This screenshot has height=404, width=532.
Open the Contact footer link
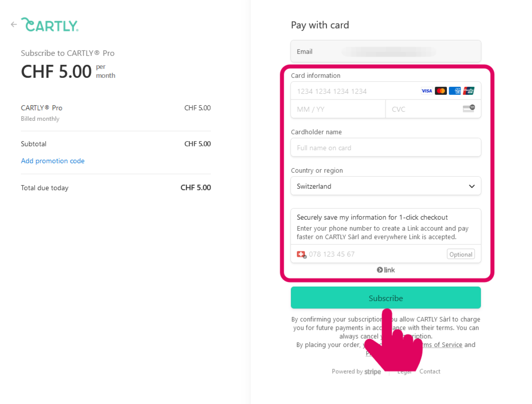point(430,372)
